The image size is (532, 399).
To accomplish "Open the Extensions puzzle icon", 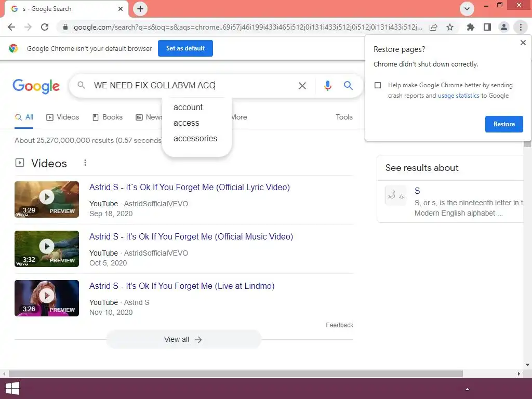I will coord(470,27).
